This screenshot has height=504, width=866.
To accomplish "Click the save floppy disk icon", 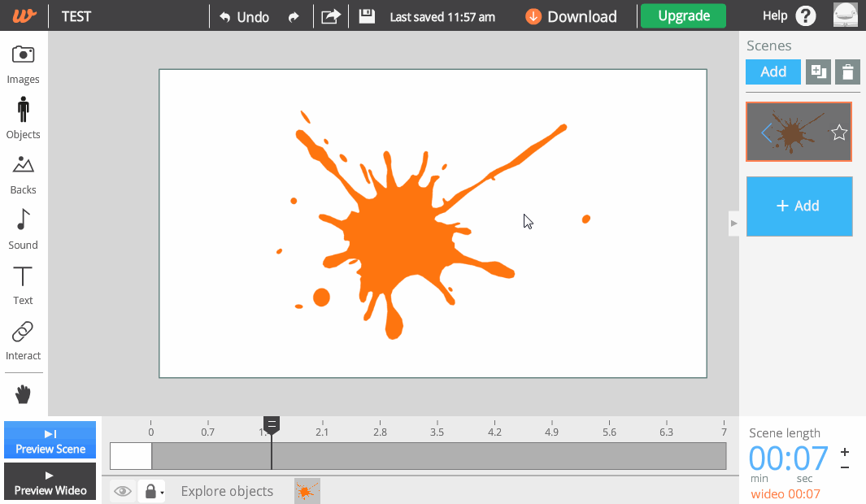I will click(x=367, y=16).
